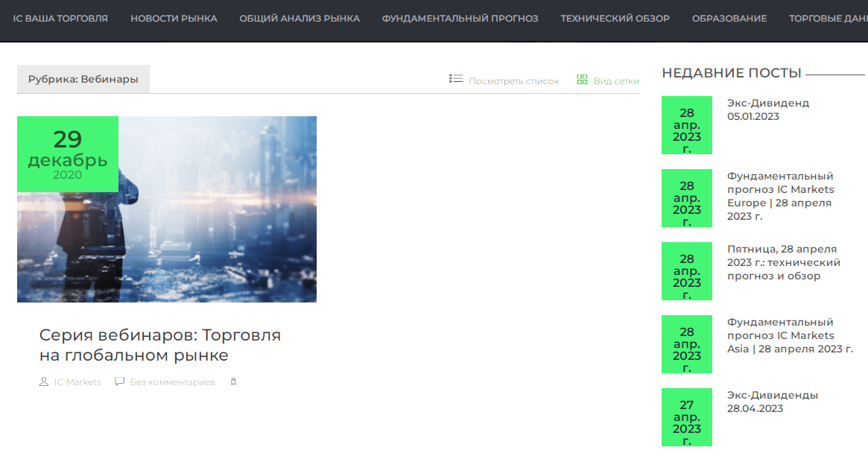Open recent post Экс-Дивиденды 28.04.2023
Screen dimensions: 868x456
pos(772,402)
